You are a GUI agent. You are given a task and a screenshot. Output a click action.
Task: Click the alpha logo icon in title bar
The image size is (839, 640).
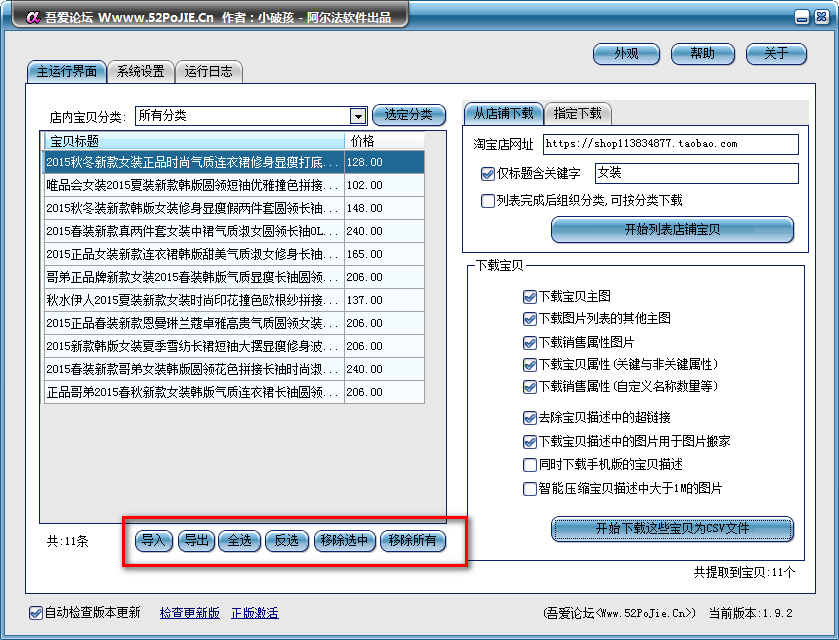(x=33, y=17)
